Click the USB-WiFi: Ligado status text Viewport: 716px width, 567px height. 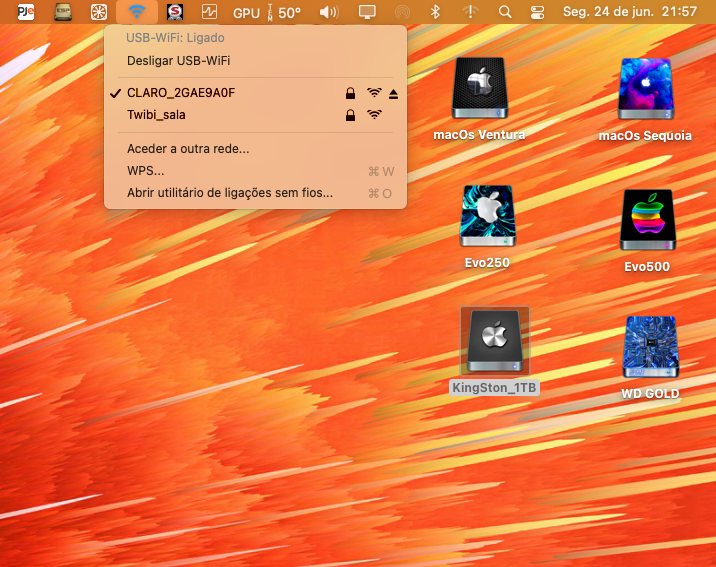coord(175,38)
